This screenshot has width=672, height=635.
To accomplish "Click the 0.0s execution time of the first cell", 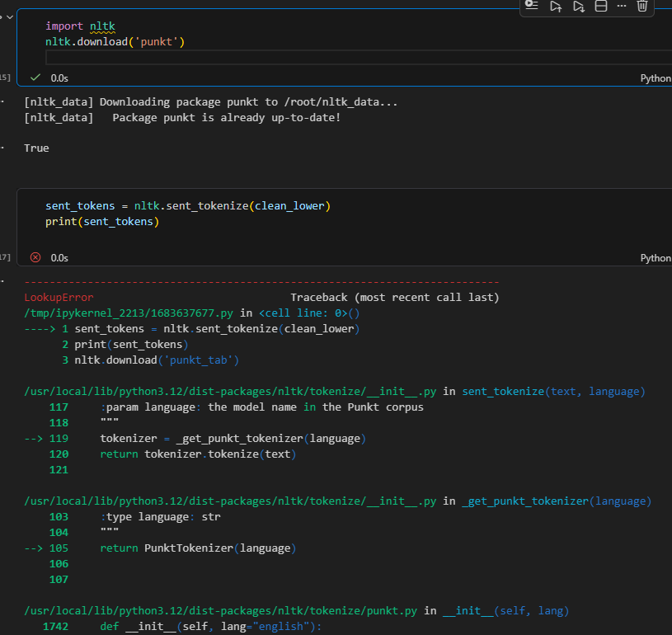I will [59, 78].
